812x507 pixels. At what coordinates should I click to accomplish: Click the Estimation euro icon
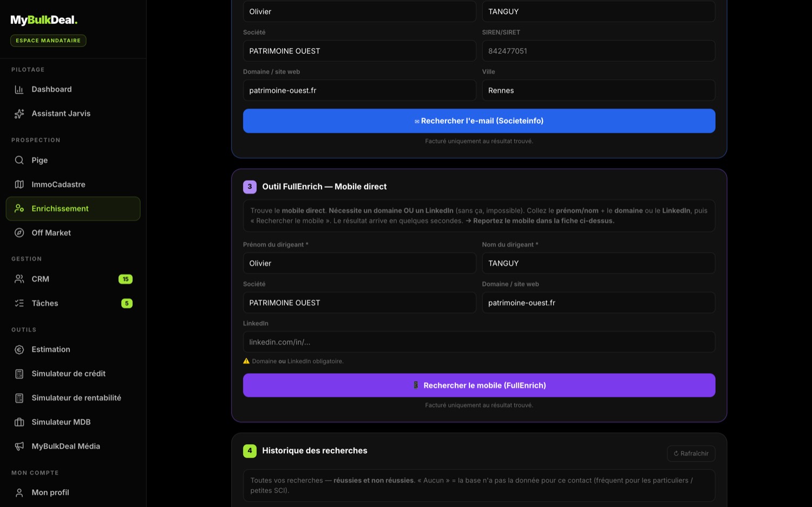(19, 350)
